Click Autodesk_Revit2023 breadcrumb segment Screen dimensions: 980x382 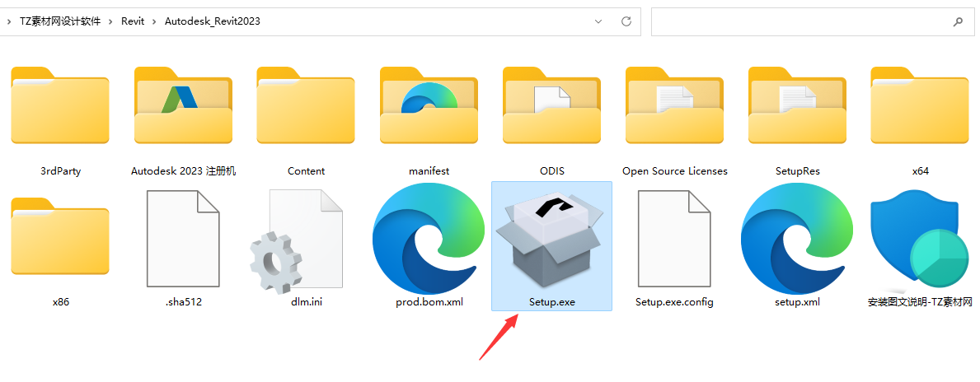213,21
